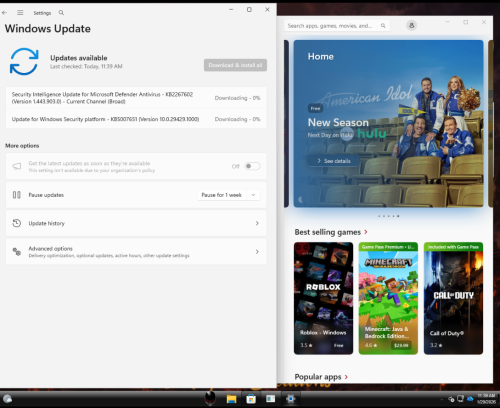500x408 pixels.
Task: Select the Settings gear taskbar icon
Action: [290, 399]
